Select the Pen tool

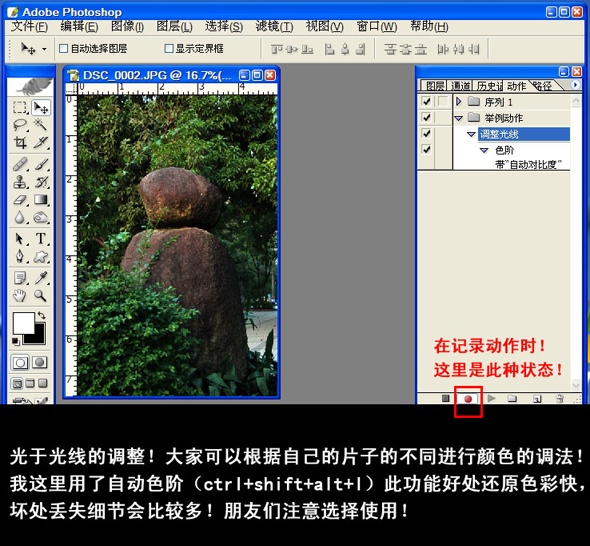tap(20, 257)
